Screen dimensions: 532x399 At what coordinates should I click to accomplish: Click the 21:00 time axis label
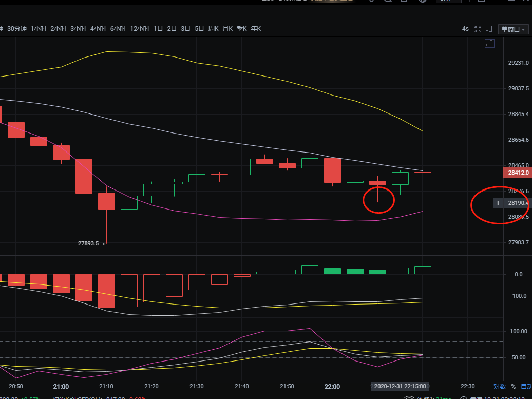(61, 387)
